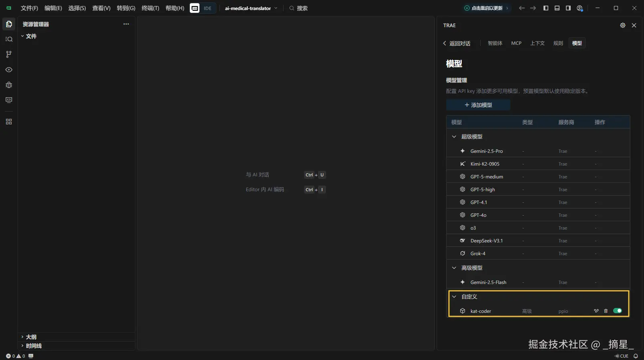Switch to the 规则 tab
Screen dimensions: 644x360
coord(558,43)
